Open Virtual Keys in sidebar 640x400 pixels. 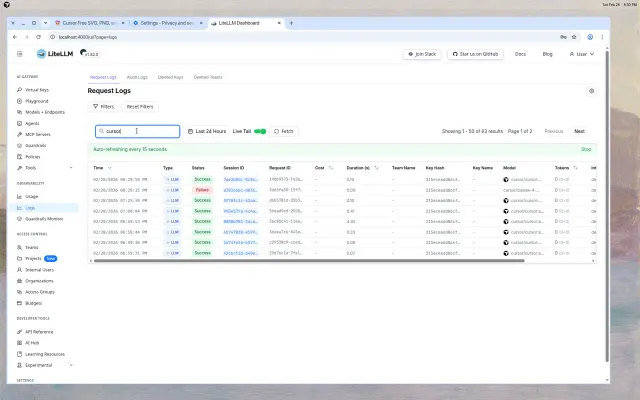click(x=37, y=90)
